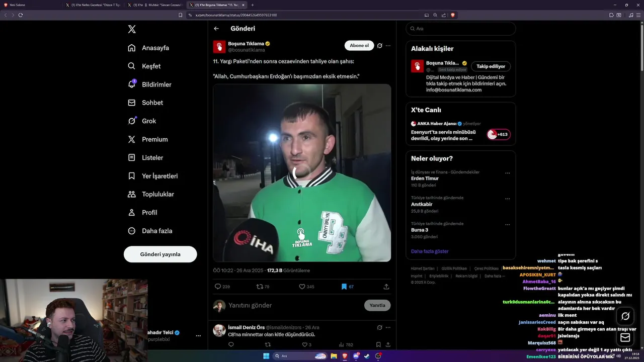
Task: Click the browser bookmark icon beside the URL
Action: pyautogui.click(x=180, y=15)
